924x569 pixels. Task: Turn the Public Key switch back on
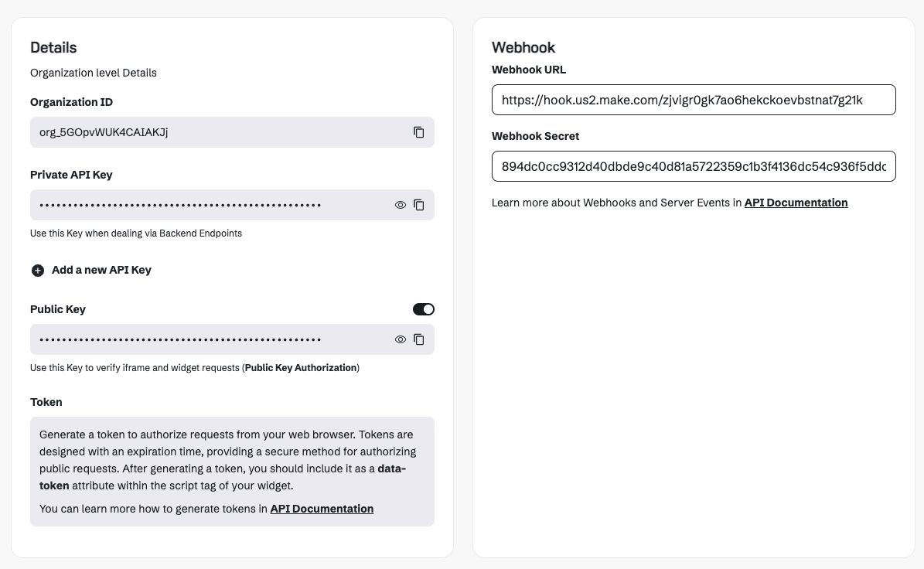pyautogui.click(x=423, y=308)
